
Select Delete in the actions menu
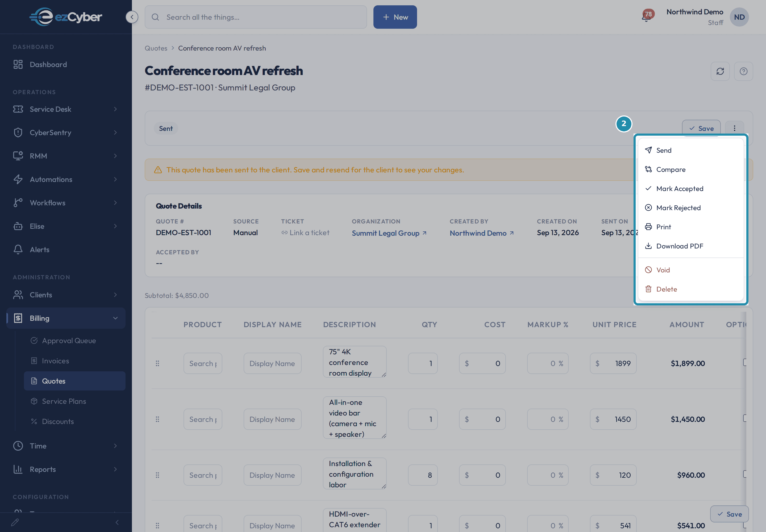(x=691, y=289)
